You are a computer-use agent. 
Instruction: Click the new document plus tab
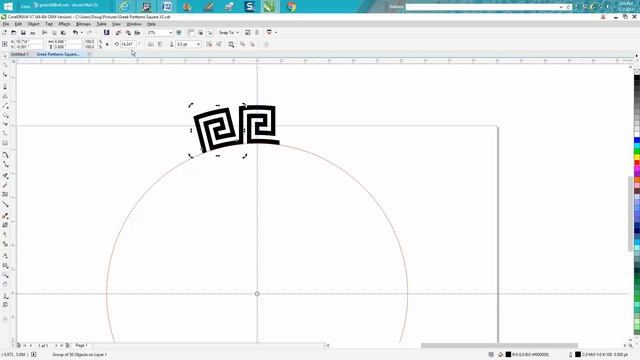pos(89,54)
